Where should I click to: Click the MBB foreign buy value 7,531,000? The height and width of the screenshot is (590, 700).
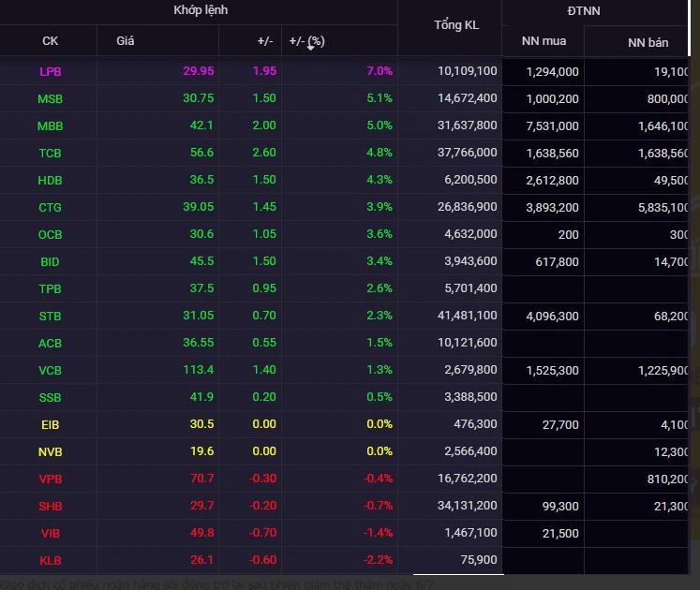(552, 125)
